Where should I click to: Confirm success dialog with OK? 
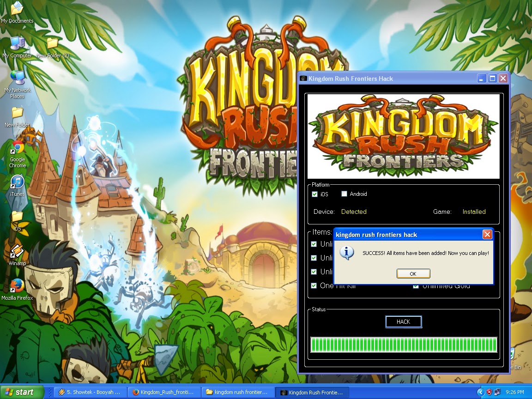click(x=413, y=274)
